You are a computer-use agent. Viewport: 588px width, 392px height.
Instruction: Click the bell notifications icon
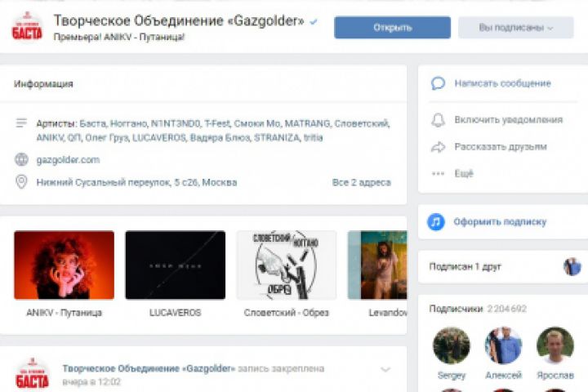[438, 120]
